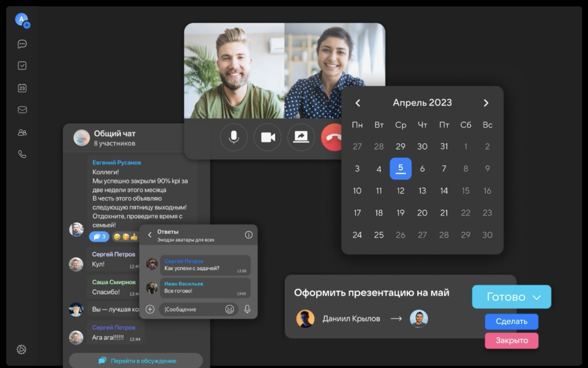Click message text Как успехи с задачей?
The width and height of the screenshot is (588, 368).
[x=192, y=268]
